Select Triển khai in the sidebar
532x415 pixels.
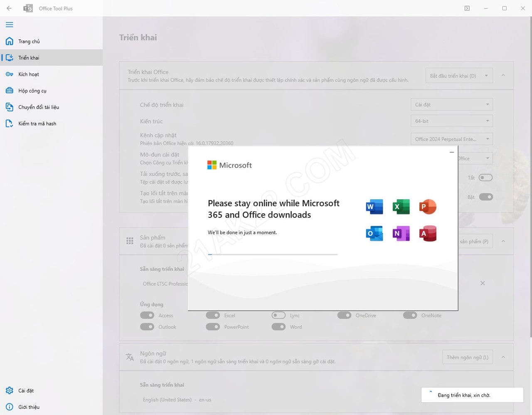point(51,58)
